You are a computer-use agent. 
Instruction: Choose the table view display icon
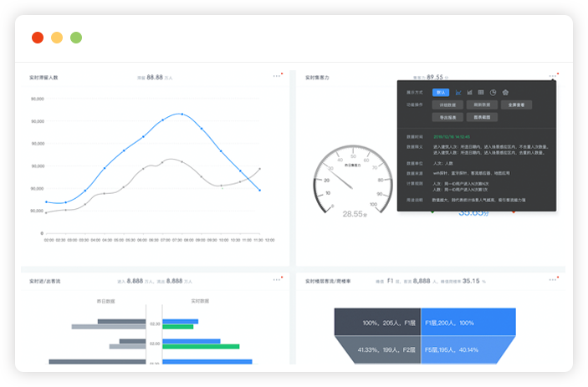[482, 92]
